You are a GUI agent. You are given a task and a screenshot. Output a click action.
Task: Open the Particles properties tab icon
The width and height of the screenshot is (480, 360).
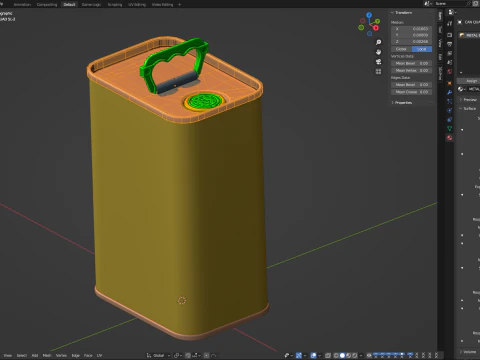click(x=450, y=101)
